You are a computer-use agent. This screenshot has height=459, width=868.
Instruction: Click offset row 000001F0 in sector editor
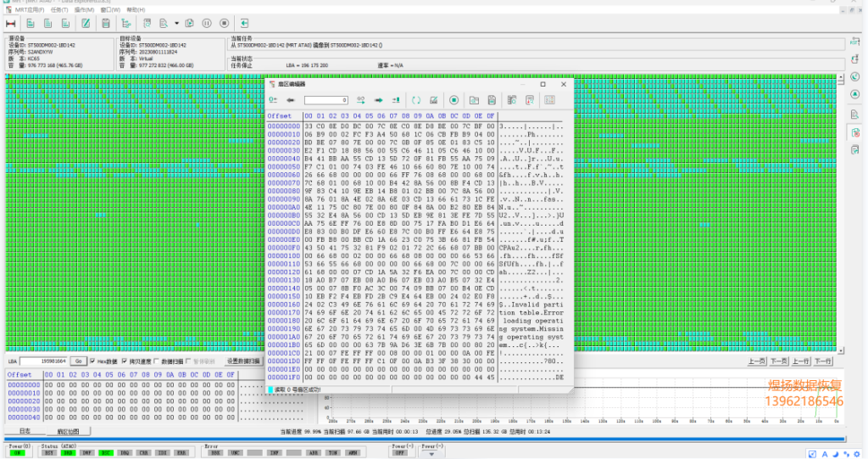tap(415, 378)
